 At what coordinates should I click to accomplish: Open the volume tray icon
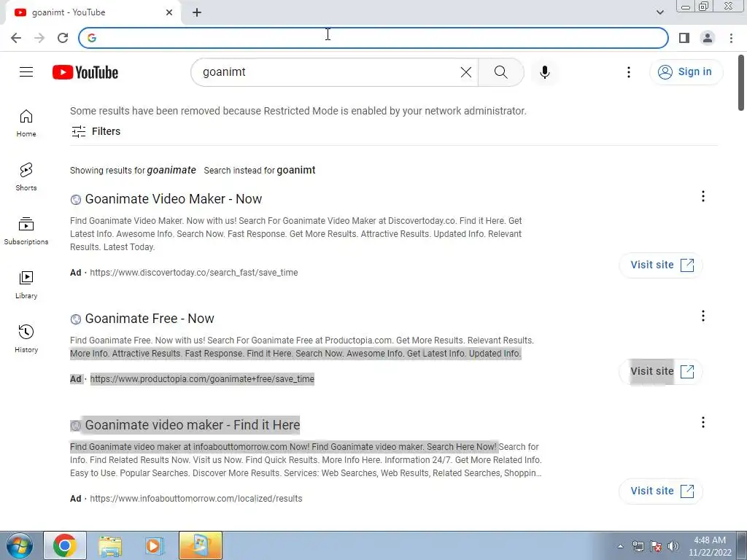tap(673, 546)
